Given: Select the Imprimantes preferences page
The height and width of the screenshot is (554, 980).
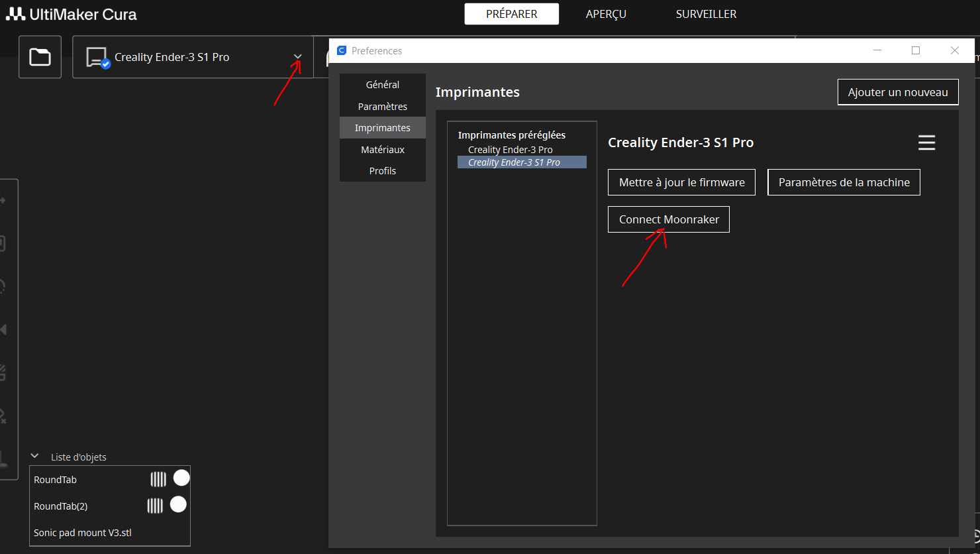Looking at the screenshot, I should pyautogui.click(x=383, y=128).
